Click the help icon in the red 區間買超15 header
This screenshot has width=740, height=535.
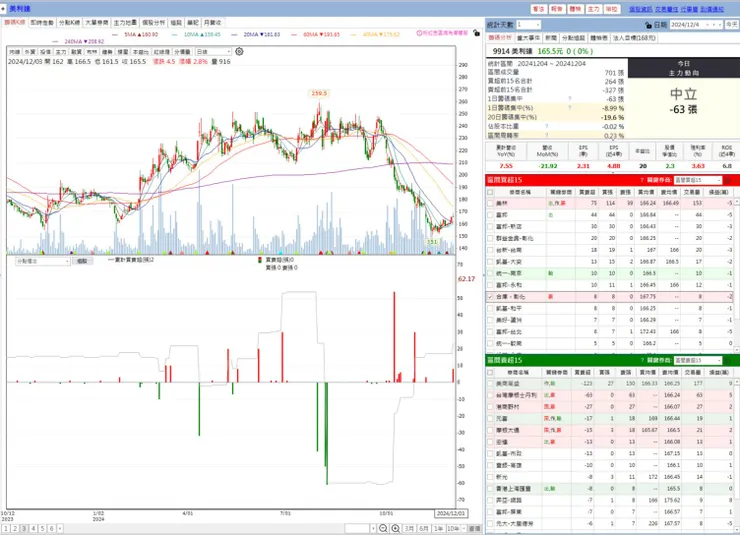642,180
